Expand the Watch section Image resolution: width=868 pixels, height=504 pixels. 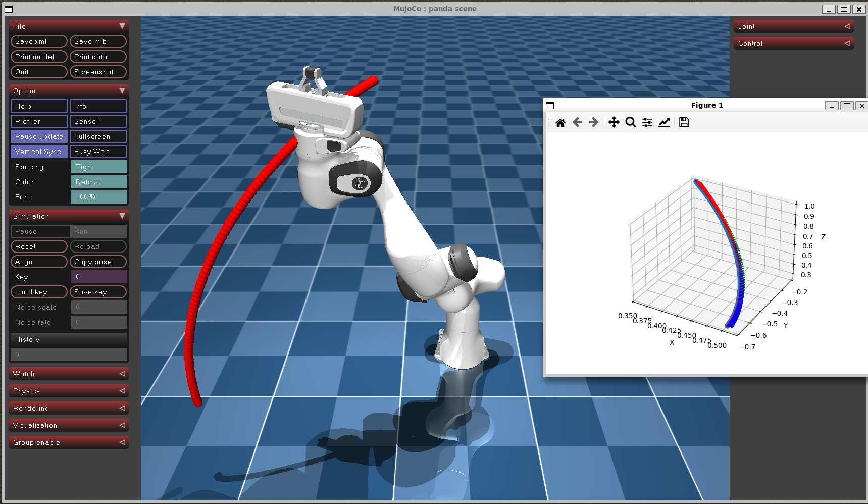click(x=69, y=374)
